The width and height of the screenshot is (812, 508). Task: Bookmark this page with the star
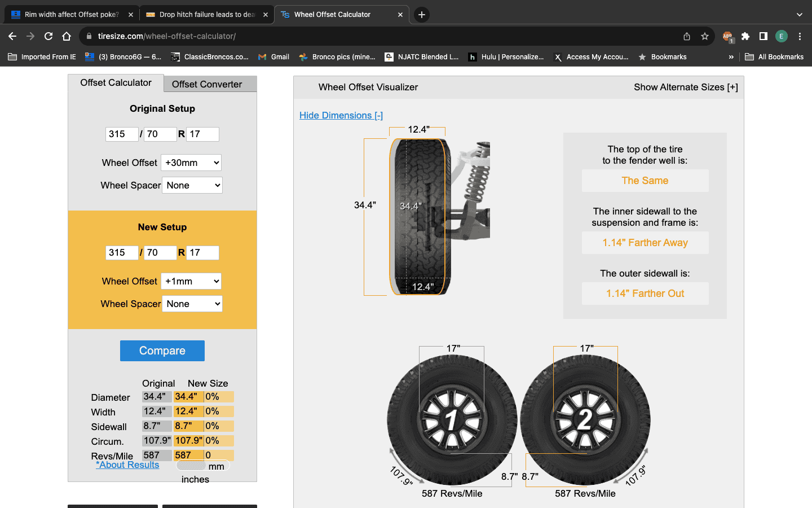click(705, 36)
